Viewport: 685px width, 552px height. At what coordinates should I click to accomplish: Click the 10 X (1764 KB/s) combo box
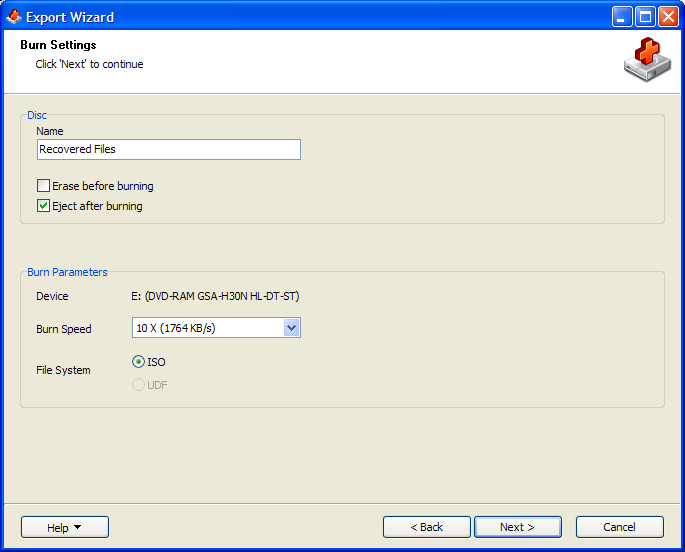point(216,328)
